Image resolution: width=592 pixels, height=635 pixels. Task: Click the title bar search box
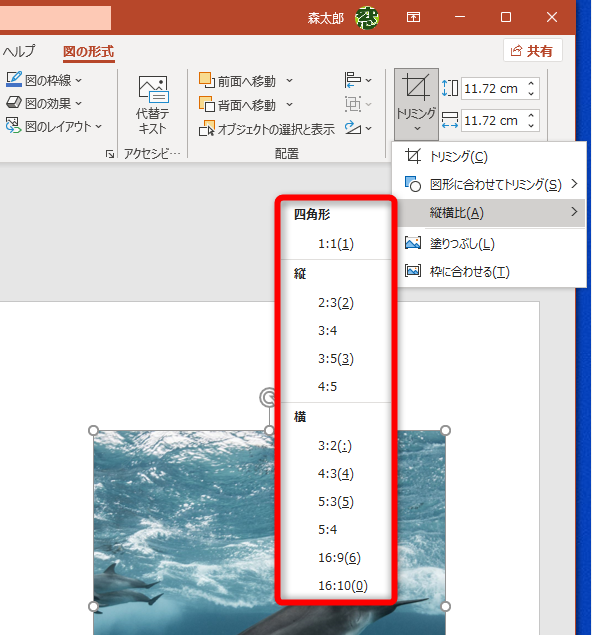[55, 18]
